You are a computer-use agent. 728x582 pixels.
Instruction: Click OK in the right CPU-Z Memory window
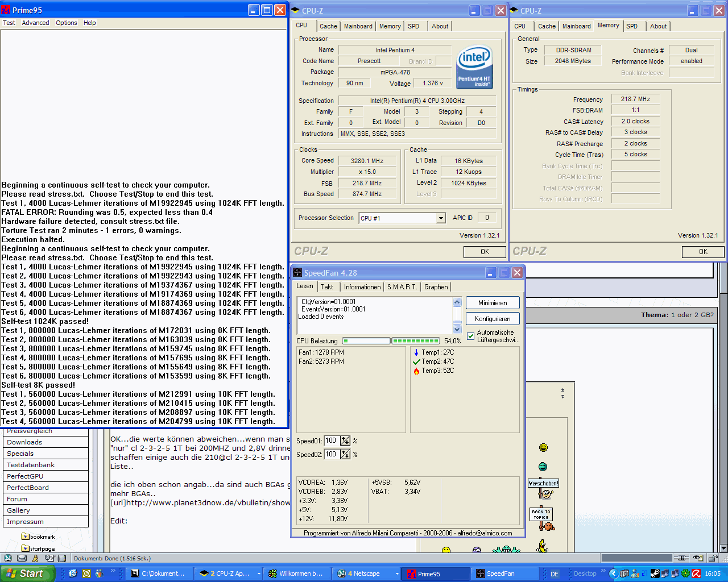[x=703, y=252]
